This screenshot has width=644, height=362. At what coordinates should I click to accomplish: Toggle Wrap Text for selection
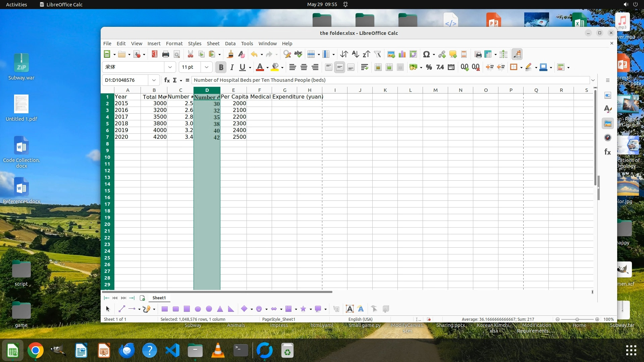coord(364,67)
